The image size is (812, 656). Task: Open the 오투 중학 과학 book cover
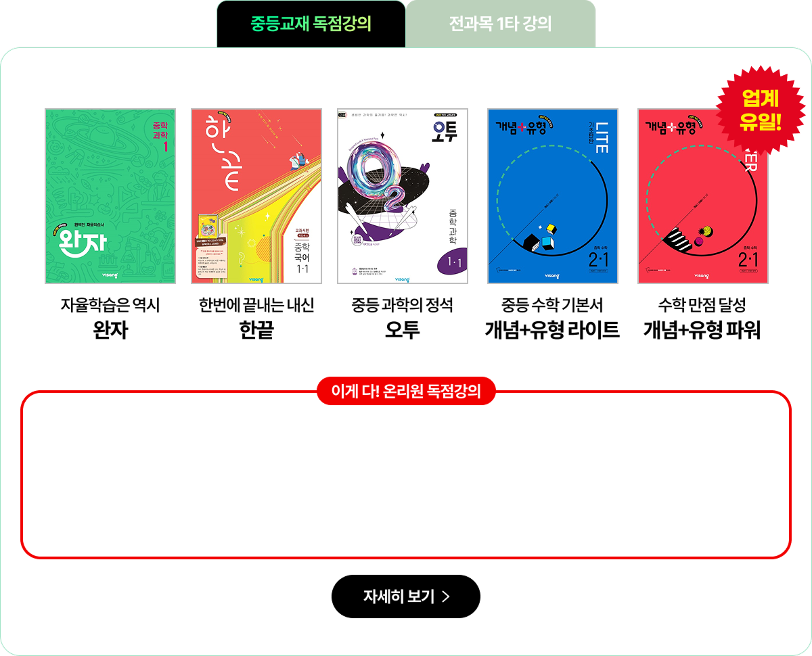pos(403,196)
